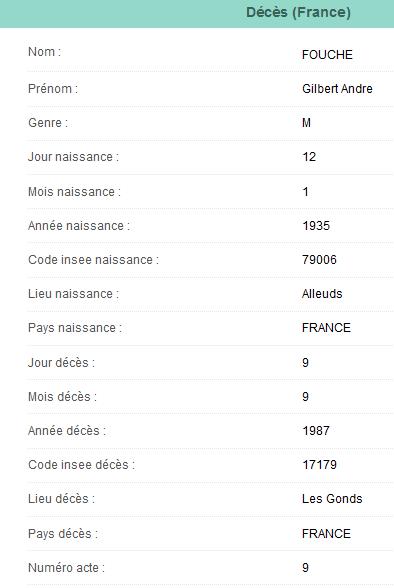This screenshot has width=394, height=588.
Task: Select the death insee code 17179
Action: [319, 465]
